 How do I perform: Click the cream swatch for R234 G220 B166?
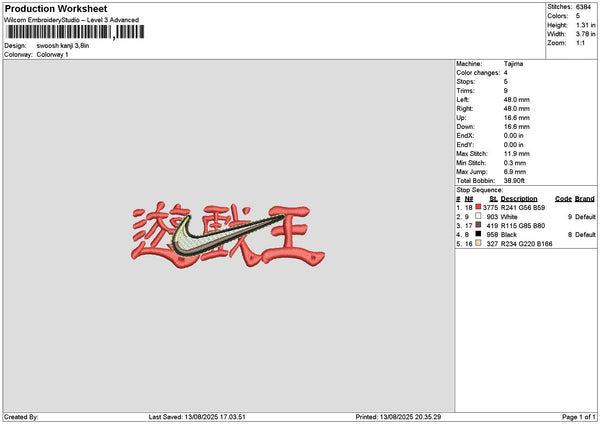tap(478, 243)
